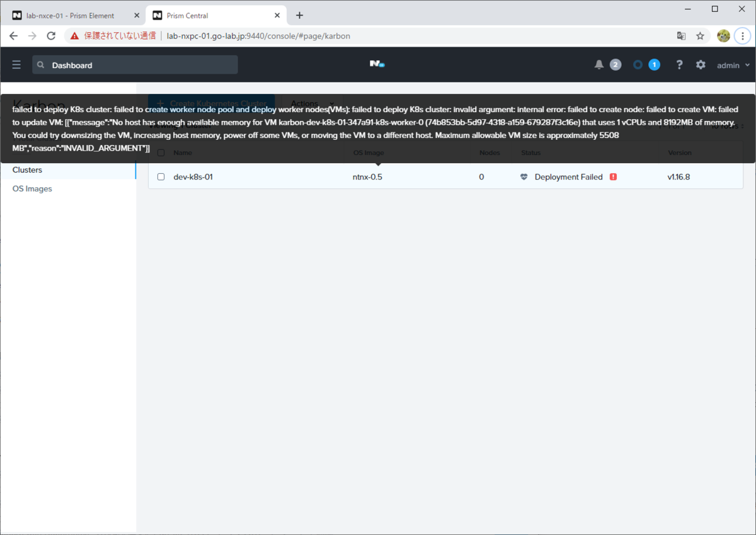Image resolution: width=756 pixels, height=535 pixels.
Task: Open a new browser tab
Action: [299, 15]
